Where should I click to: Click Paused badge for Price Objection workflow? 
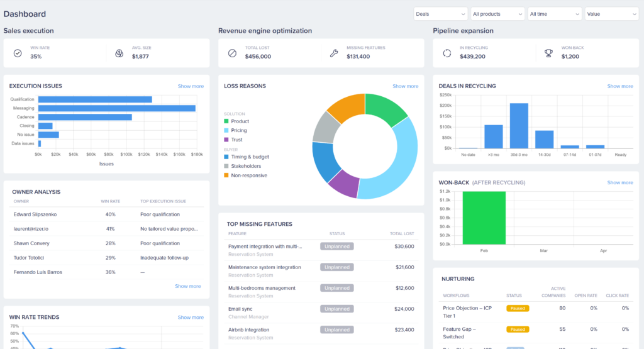pyautogui.click(x=518, y=308)
